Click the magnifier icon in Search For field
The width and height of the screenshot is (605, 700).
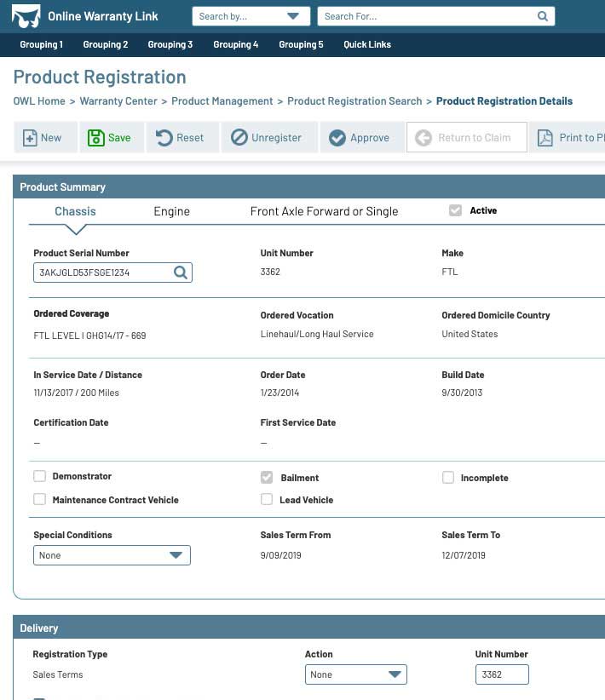[x=543, y=16]
